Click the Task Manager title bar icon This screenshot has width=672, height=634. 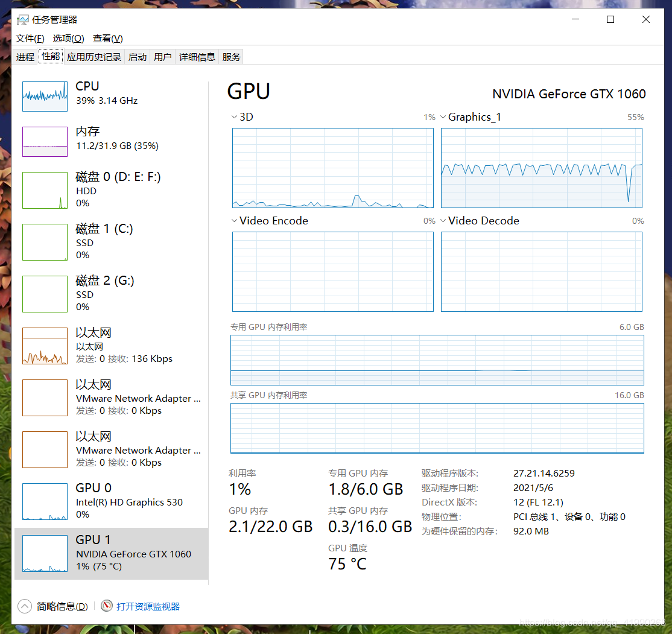pos(23,20)
